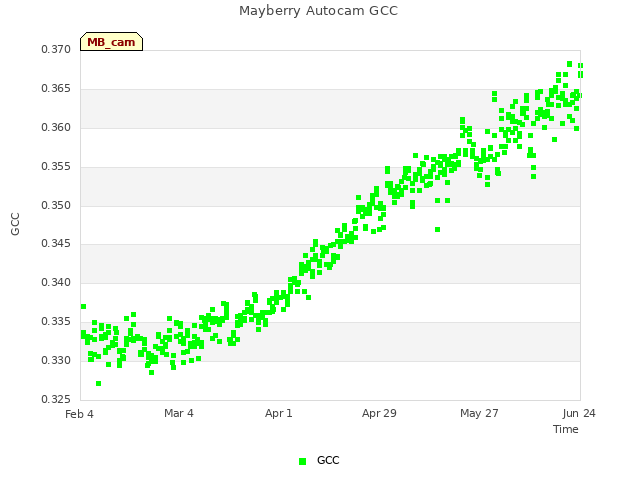
Task: Click the 0.355 y-axis tick label
Action: tap(56, 167)
